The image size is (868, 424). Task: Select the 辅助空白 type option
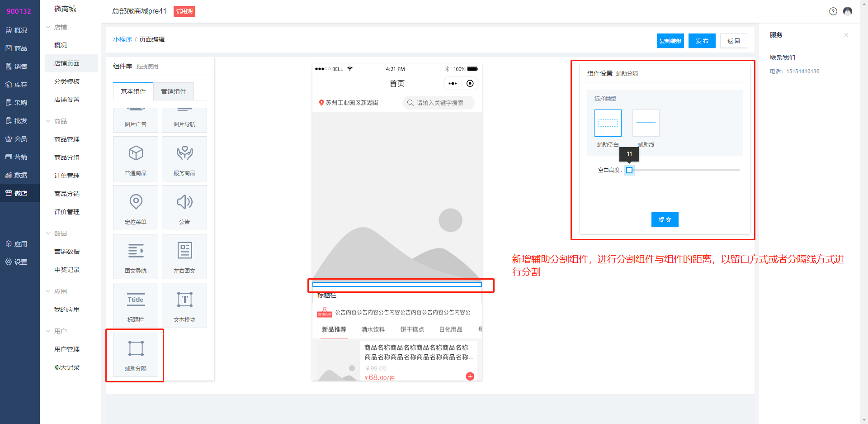[608, 123]
